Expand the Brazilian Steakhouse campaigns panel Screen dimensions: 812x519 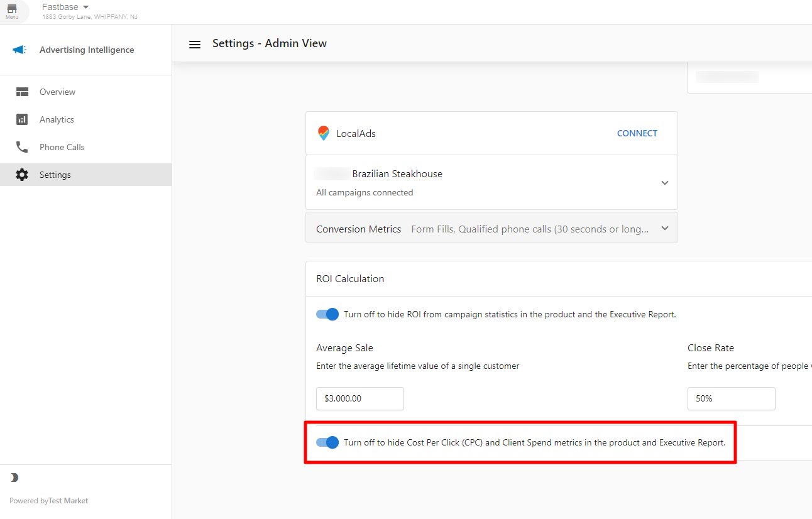[664, 183]
